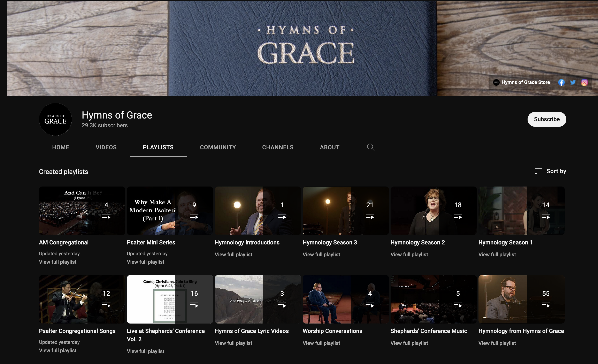Open the ABOUT tab
This screenshot has height=364, width=598.
tap(330, 147)
